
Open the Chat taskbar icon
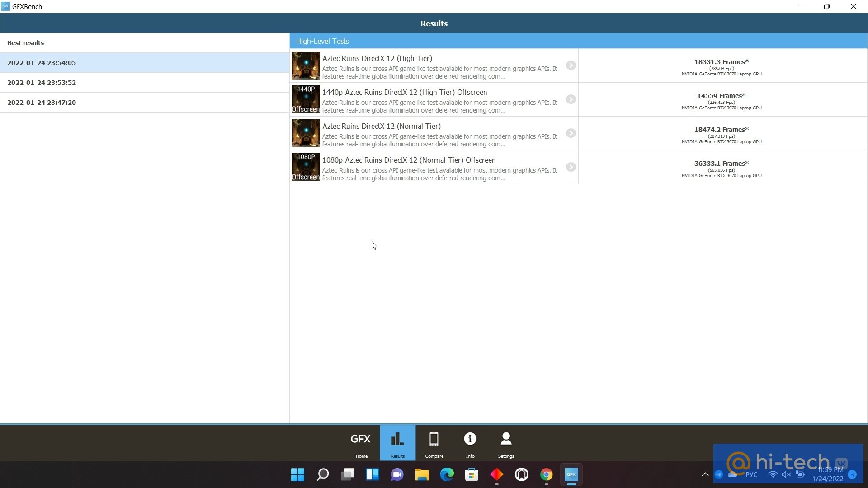[397, 475]
